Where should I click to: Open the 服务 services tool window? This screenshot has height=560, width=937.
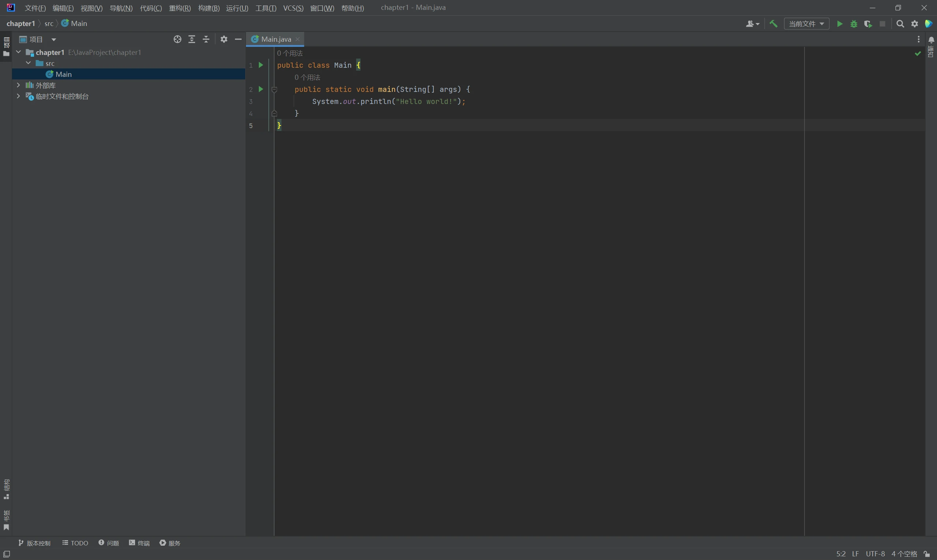pyautogui.click(x=170, y=543)
